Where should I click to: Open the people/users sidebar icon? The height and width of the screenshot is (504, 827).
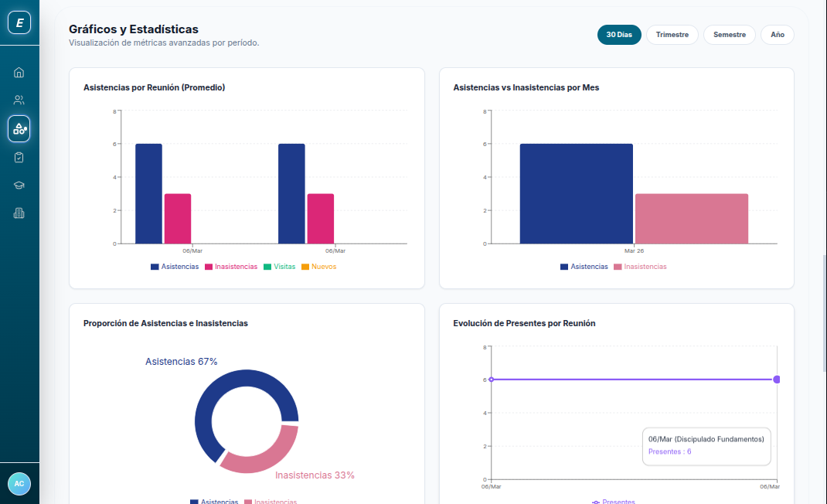pos(19,100)
